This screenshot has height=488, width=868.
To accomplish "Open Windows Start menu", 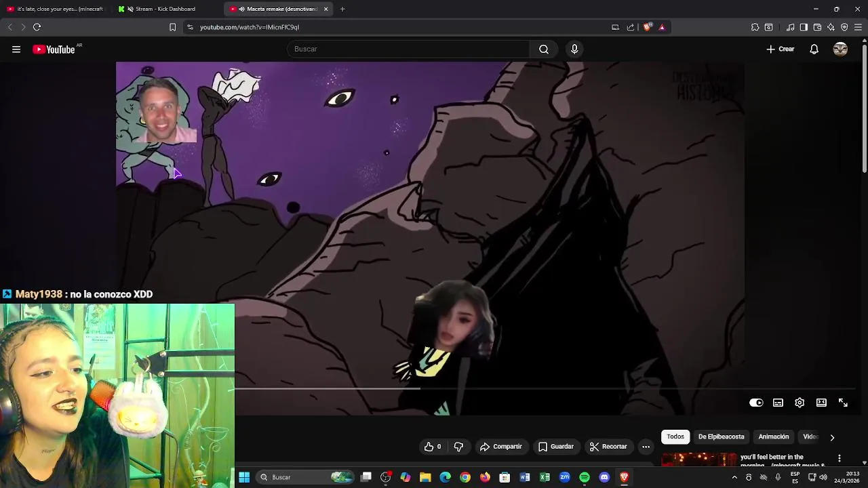I will [x=244, y=477].
